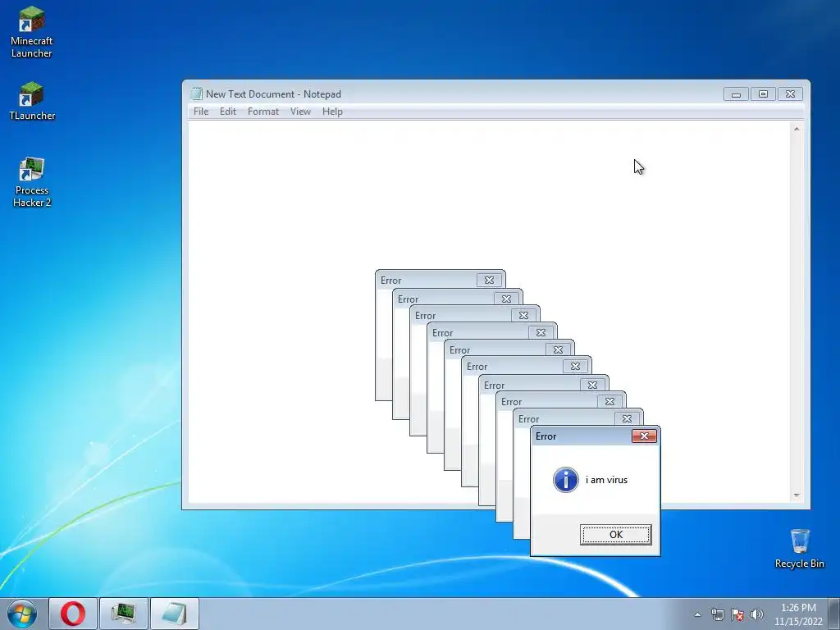840x630 pixels.
Task: Click the Notepad scrollbar up arrow
Action: [797, 129]
